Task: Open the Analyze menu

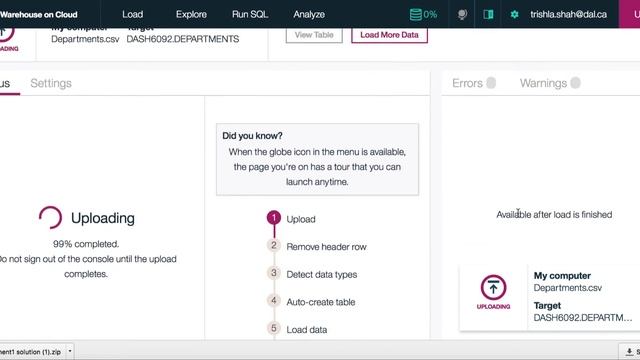Action: click(x=309, y=14)
